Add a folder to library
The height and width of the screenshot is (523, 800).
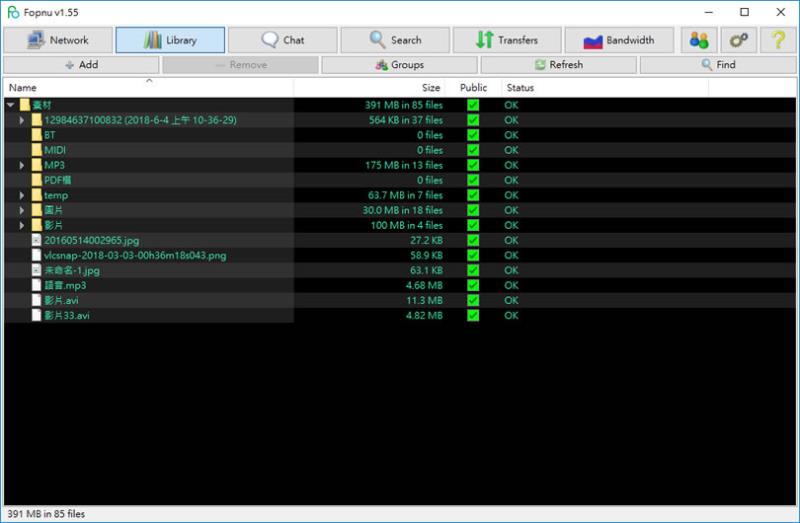[x=82, y=65]
